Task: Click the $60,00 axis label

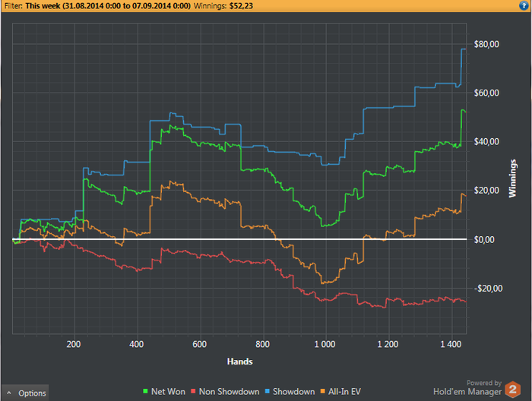Action: tap(486, 93)
